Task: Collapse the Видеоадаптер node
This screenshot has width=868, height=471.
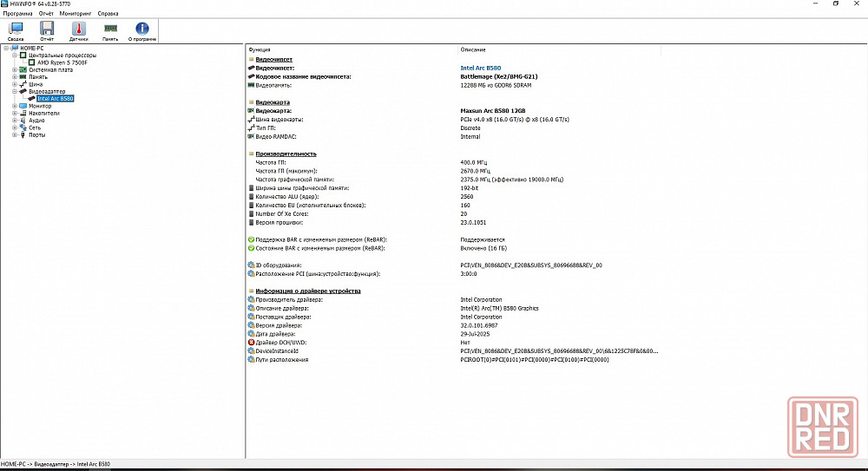Action: [x=15, y=91]
